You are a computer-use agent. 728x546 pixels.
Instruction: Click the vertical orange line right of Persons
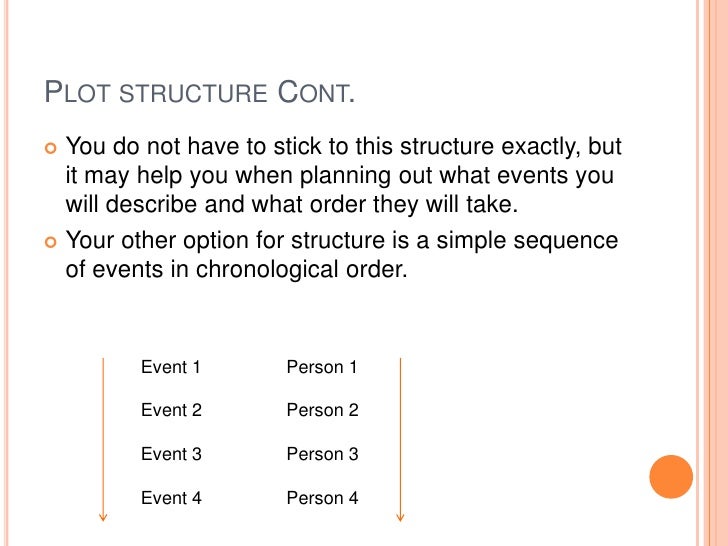400,436
